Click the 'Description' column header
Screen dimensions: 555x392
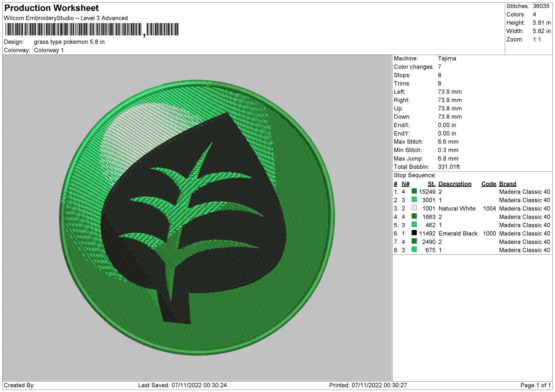455,184
